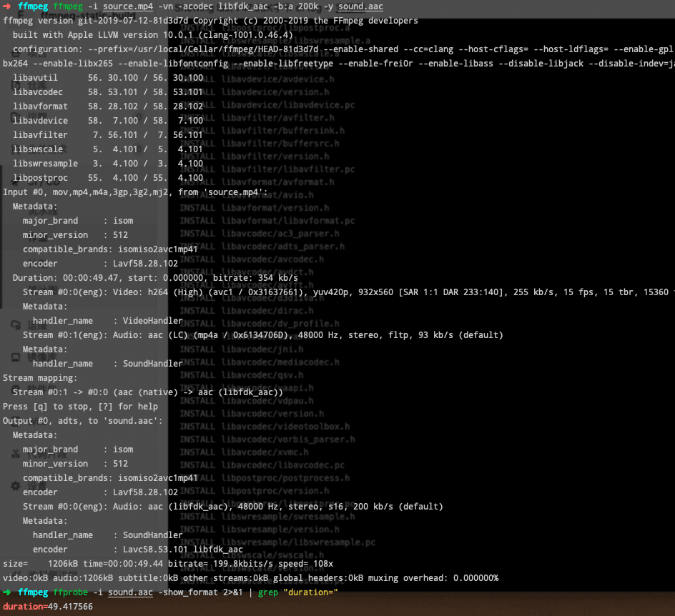Screen dimensions: 675x616
Task: Click the yellow "duration=" quoted string
Action: 310,592
